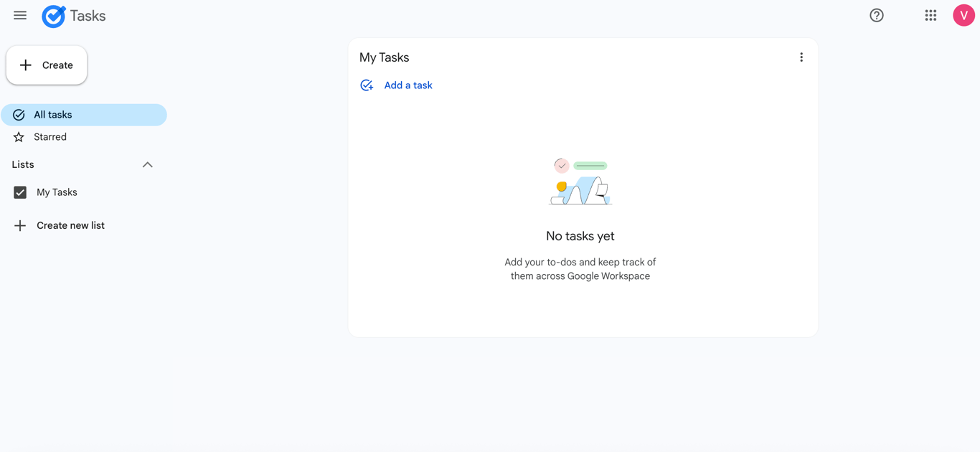Click the Starred star icon
The width and height of the screenshot is (980, 452).
click(19, 136)
